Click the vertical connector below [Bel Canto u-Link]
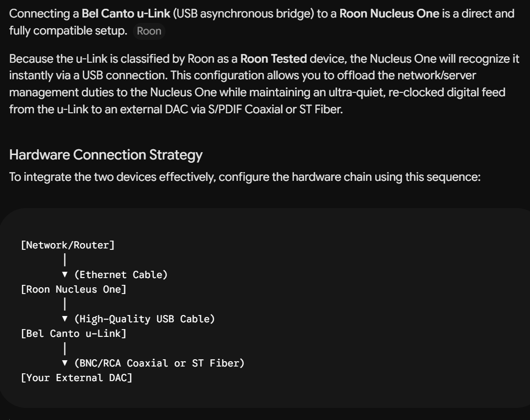Screen dimensions: 530x420 tap(65, 349)
